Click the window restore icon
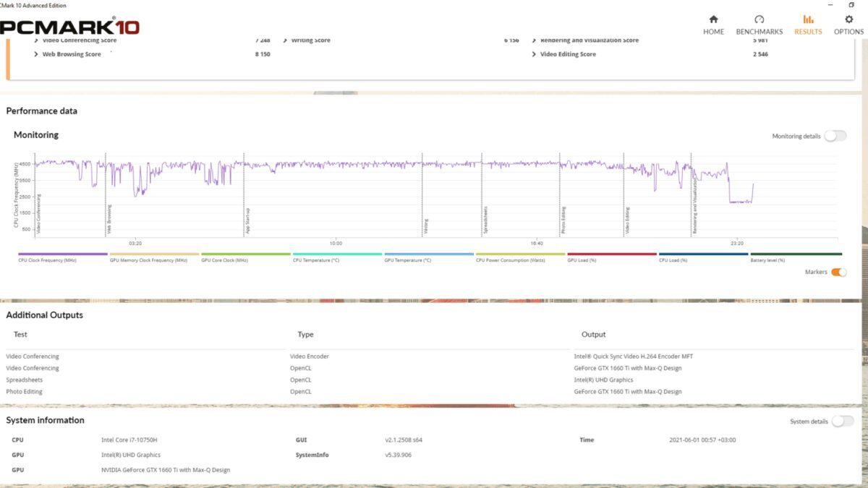The width and height of the screenshot is (868, 488). pyautogui.click(x=851, y=4)
